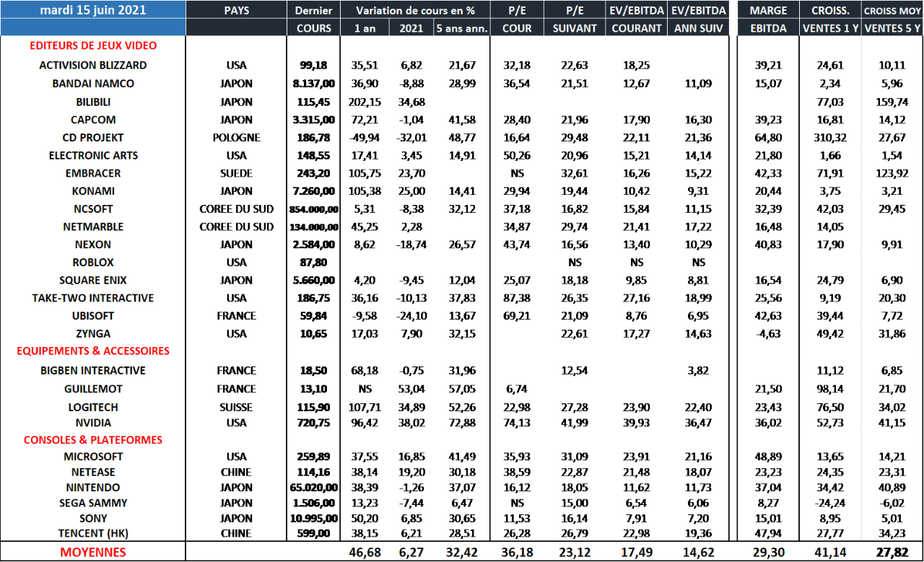924x562 pixels.
Task: Select the 'EDITEURS DE JEUX VIDEO' section heading
Action: [93, 45]
